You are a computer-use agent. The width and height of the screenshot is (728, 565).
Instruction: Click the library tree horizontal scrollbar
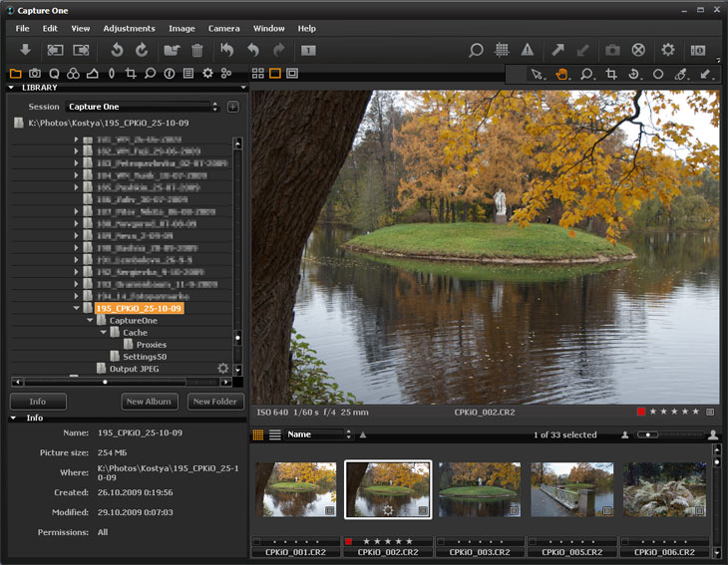tap(122, 383)
